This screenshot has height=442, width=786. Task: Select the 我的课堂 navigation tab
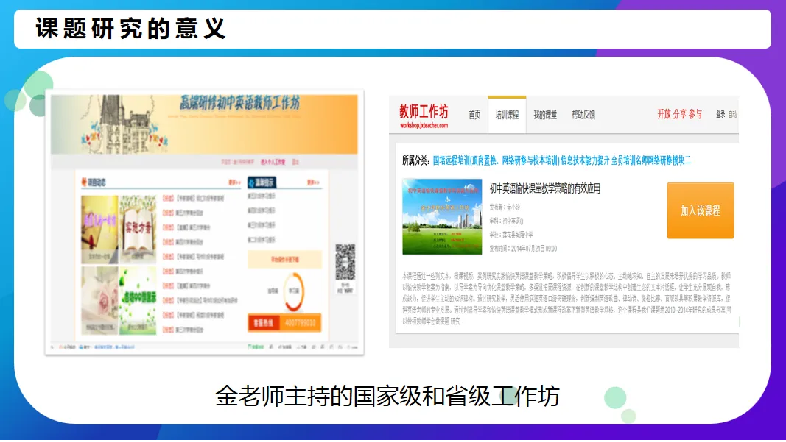coord(546,114)
